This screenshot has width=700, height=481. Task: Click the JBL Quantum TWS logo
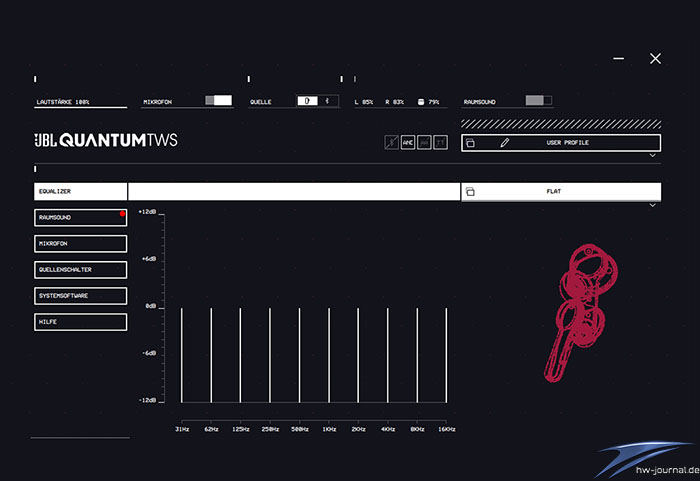pos(106,140)
